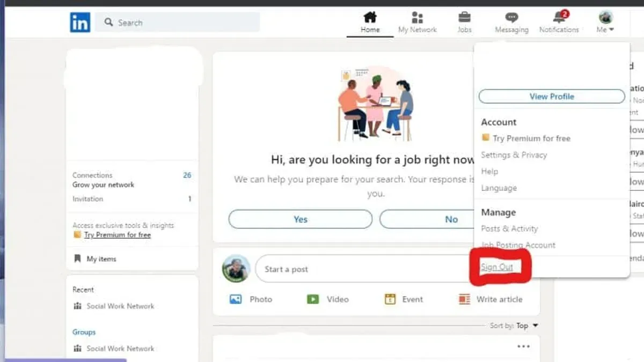
Task: Click the Me profile avatar in navbar
Action: tap(605, 17)
